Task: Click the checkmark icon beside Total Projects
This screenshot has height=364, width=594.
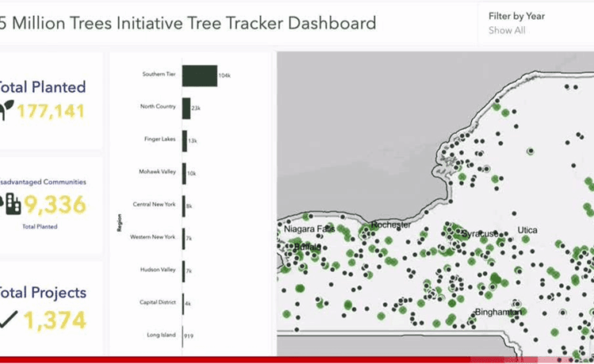Action: 8,319
